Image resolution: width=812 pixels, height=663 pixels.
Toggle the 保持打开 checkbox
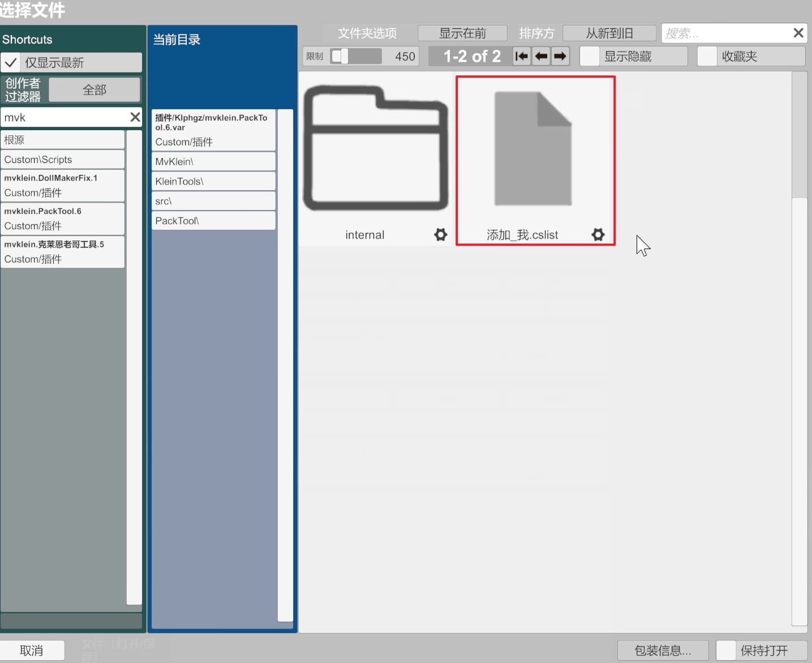pos(726,650)
